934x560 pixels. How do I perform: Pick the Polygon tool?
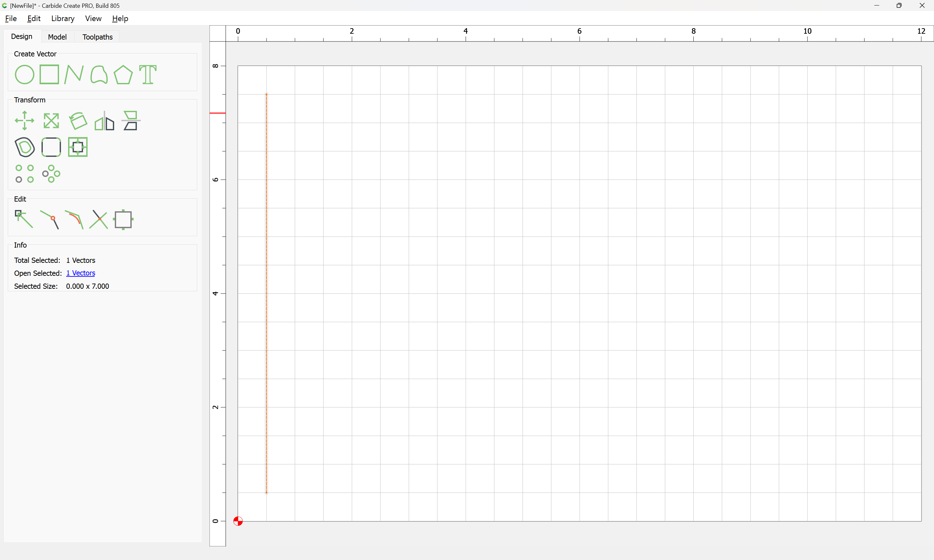point(123,75)
